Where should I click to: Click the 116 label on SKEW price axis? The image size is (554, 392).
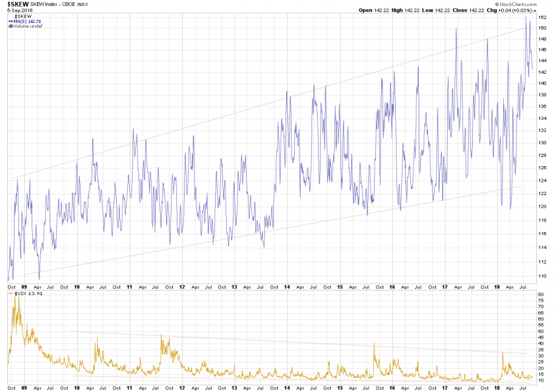pos(542,234)
